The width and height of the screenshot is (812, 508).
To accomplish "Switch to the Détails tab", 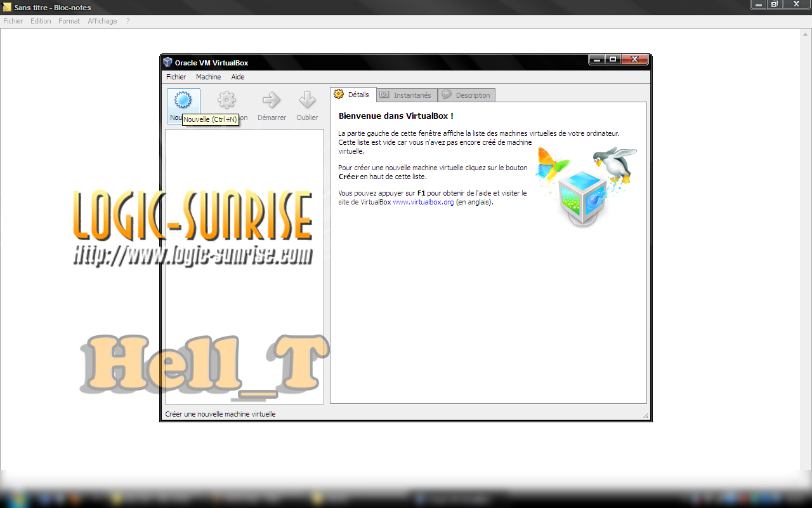I will (x=353, y=95).
